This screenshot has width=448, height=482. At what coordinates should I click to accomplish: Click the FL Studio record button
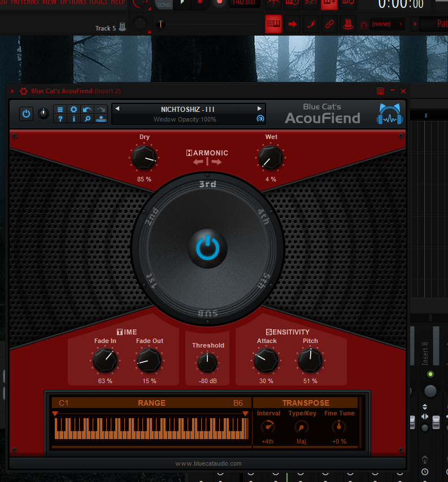pyautogui.click(x=219, y=2)
